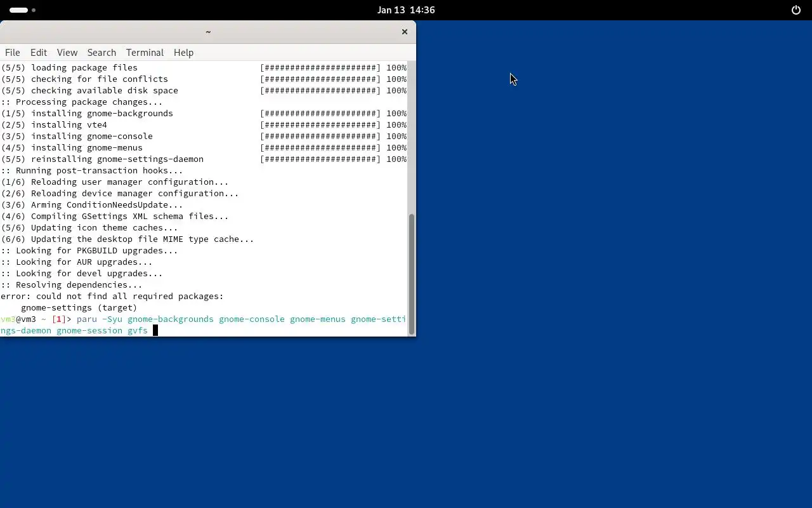This screenshot has width=812, height=508.
Task: Click the error 'could not find all required packages'
Action: [x=112, y=297]
